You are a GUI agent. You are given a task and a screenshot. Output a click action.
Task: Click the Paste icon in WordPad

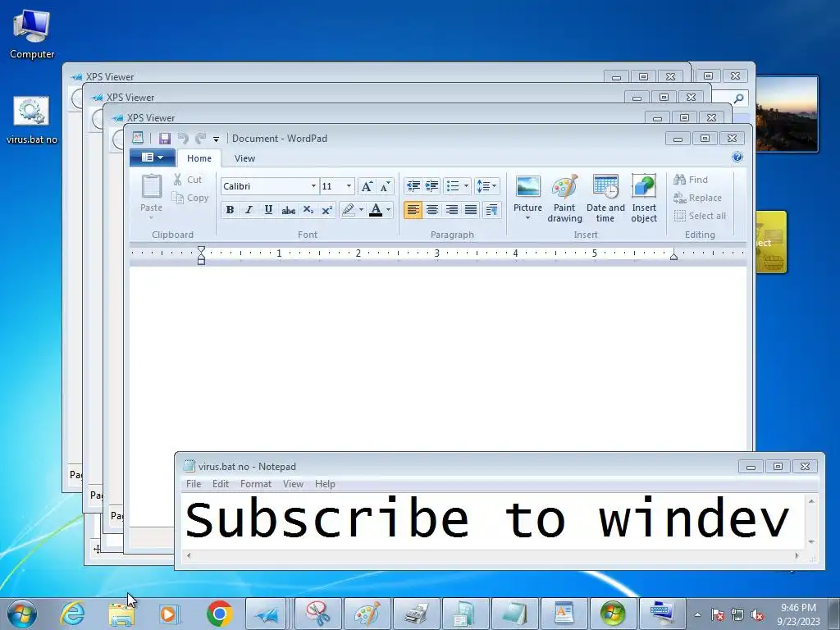(x=151, y=187)
